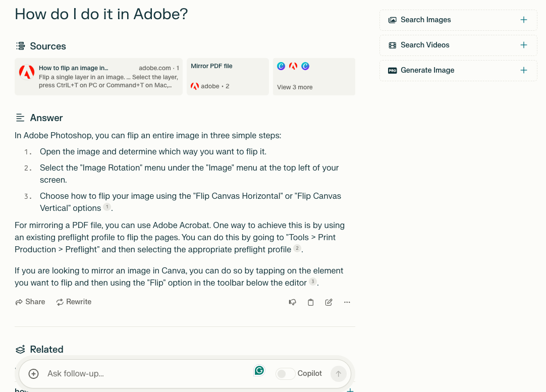
Task: Click the last Canva icon in View more card
Action: [x=305, y=66]
